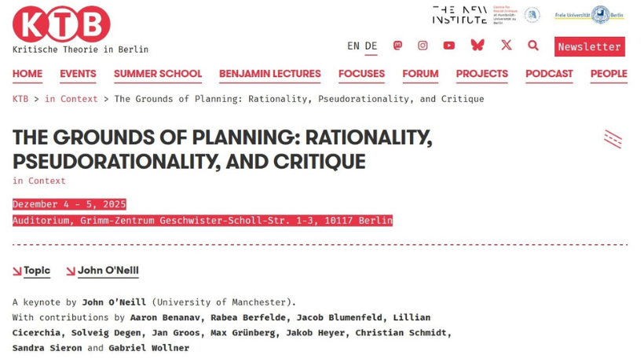This screenshot has height=362, width=644.
Task: Click the Freie Universität Berlin logo
Action: 589,14
